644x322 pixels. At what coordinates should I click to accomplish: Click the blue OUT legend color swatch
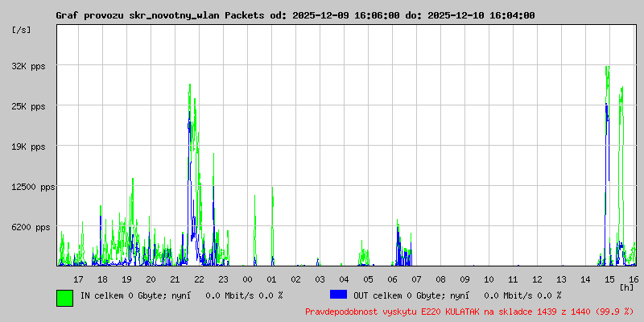(x=338, y=294)
